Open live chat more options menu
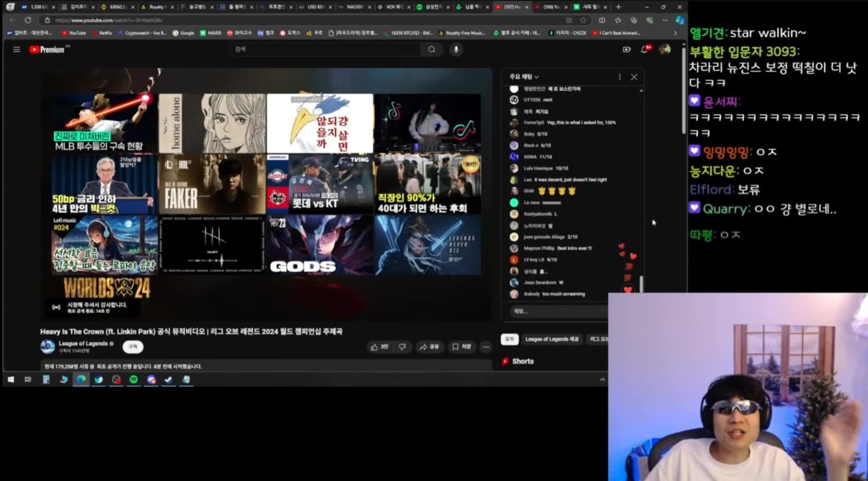Viewport: 868px width, 481px height. tap(620, 77)
